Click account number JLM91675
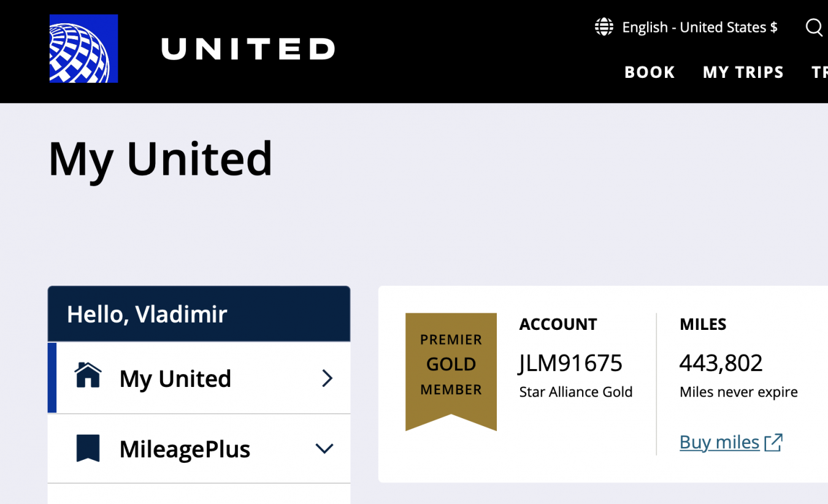 (x=570, y=363)
